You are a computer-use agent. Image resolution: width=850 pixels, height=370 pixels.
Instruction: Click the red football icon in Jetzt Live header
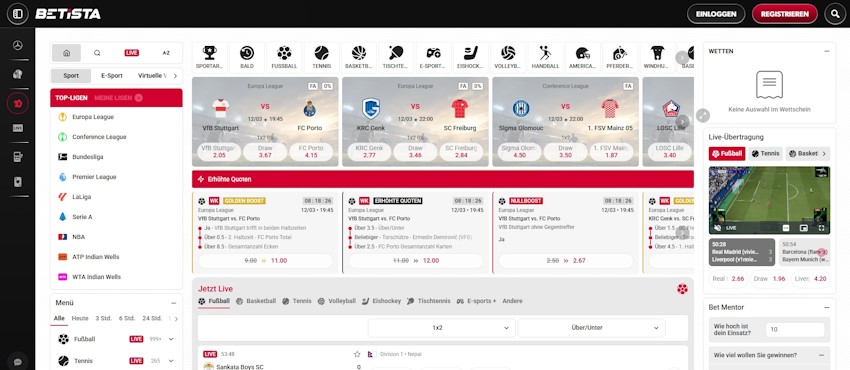click(x=682, y=289)
